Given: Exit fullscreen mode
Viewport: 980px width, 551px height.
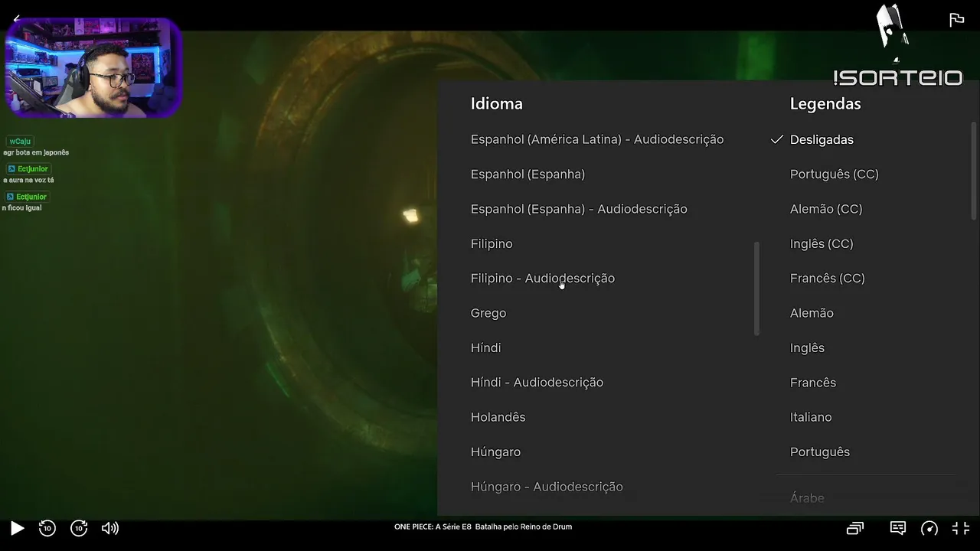Looking at the screenshot, I should click(x=961, y=528).
